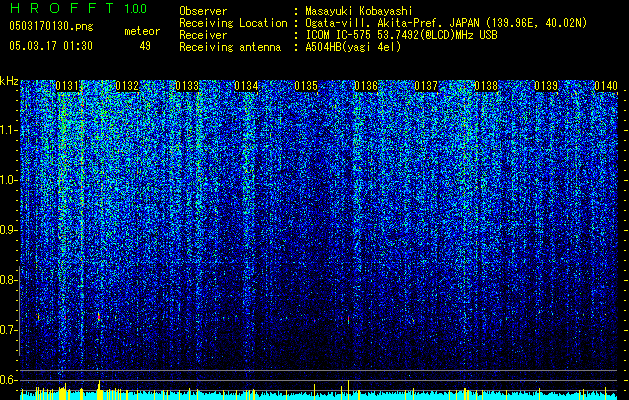This screenshot has height=400, width=629.
Task: Click observer name Masayuki Kobayashi
Action: pos(359,11)
